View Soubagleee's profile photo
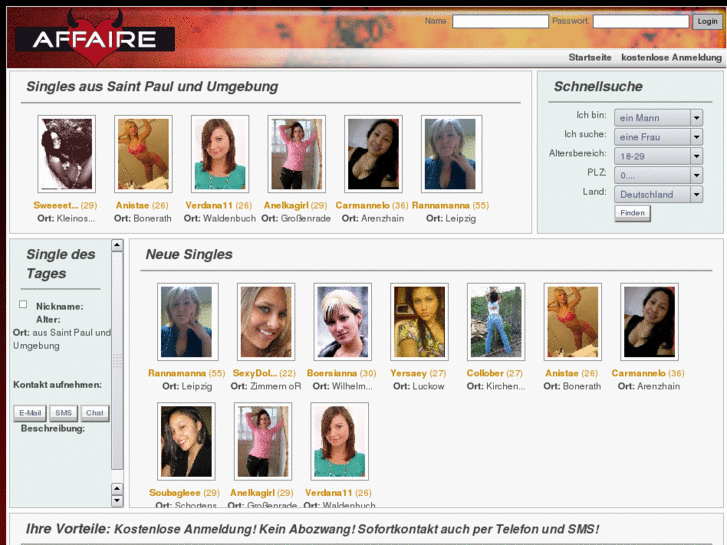This screenshot has height=545, width=727. pyautogui.click(x=186, y=441)
